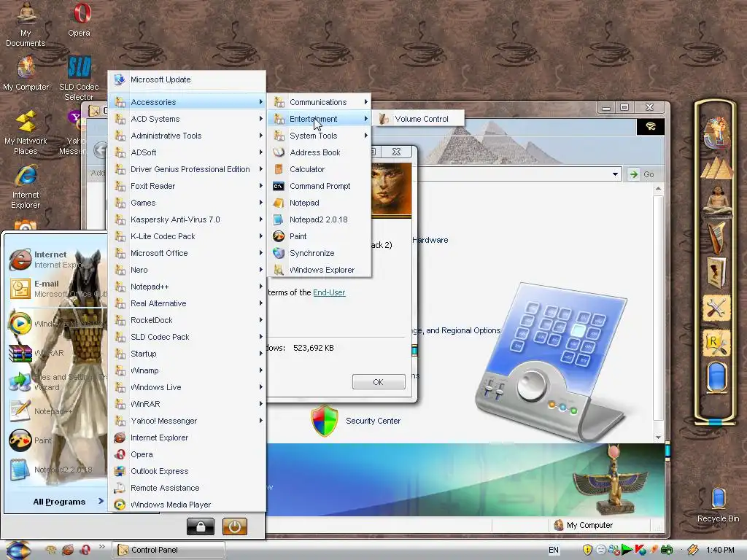Select Windows Explorer in Accessories menu

pos(320,270)
